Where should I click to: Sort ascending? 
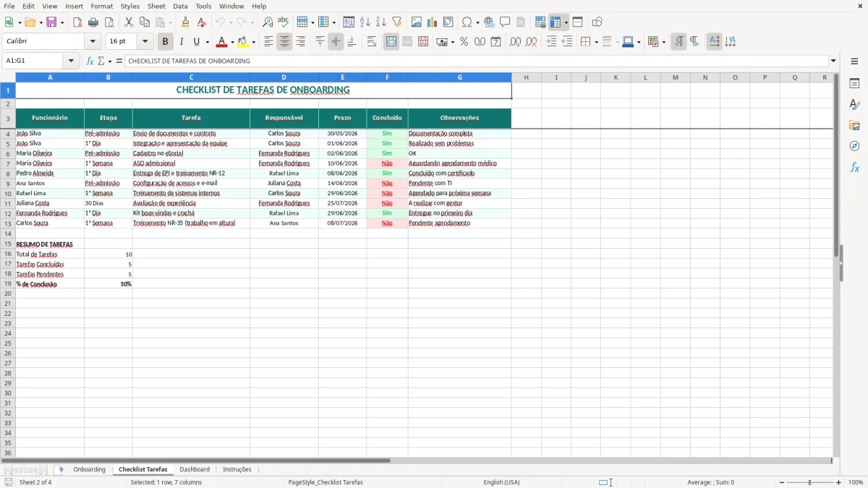pos(365,22)
